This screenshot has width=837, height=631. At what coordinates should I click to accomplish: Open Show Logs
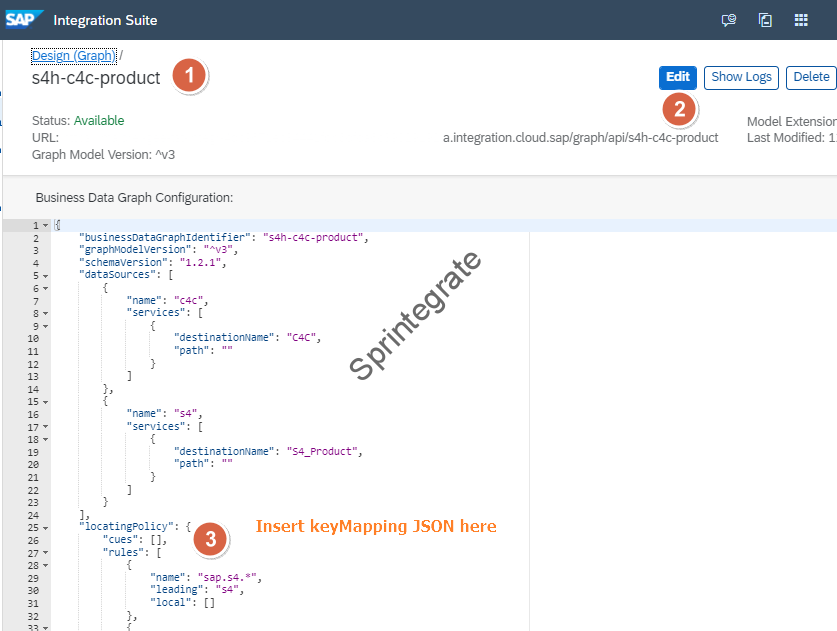741,77
